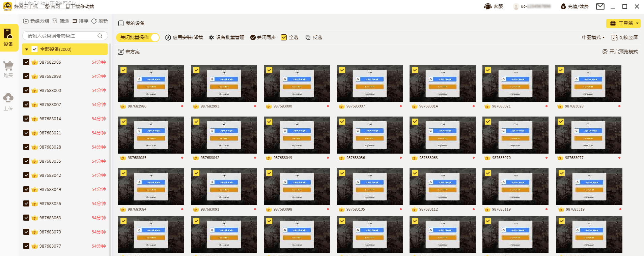Select device row 987683056 in list

(x=65, y=203)
